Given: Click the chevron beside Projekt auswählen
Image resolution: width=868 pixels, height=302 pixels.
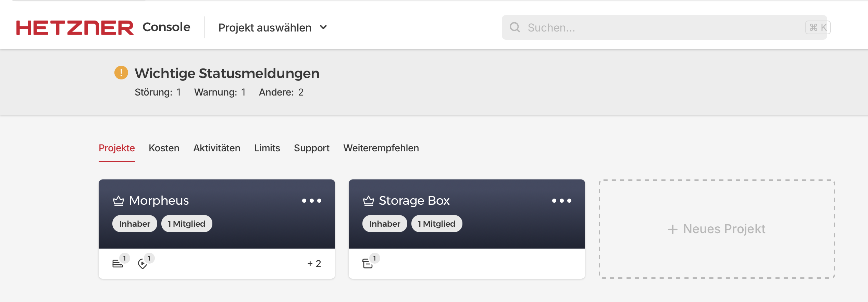Looking at the screenshot, I should pos(323,27).
